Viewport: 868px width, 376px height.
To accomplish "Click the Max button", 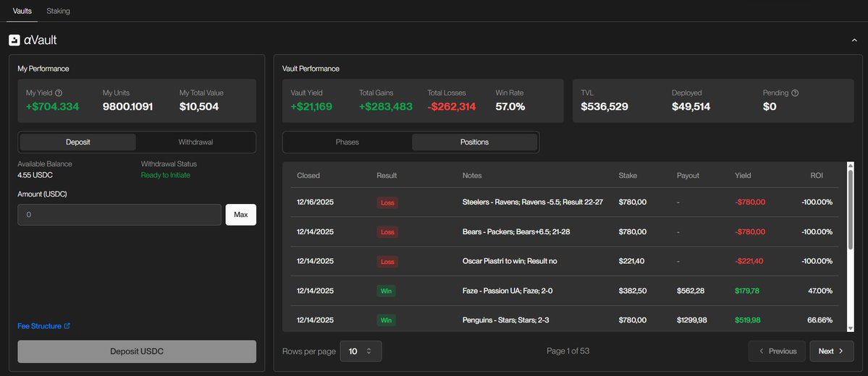I will click(241, 215).
